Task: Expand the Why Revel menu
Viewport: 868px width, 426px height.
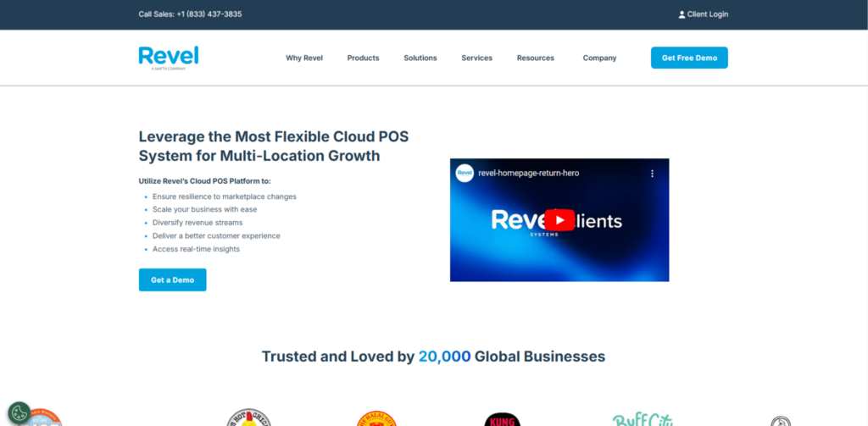Action: [x=304, y=58]
